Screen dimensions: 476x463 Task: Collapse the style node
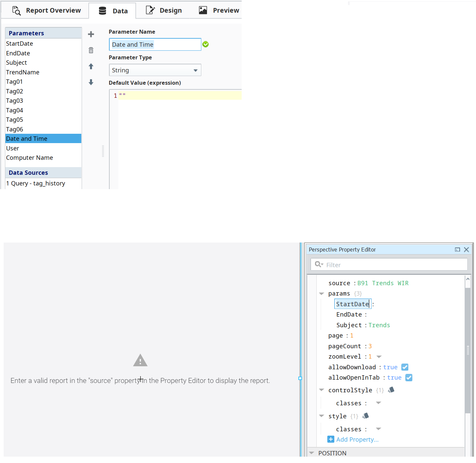pos(322,416)
